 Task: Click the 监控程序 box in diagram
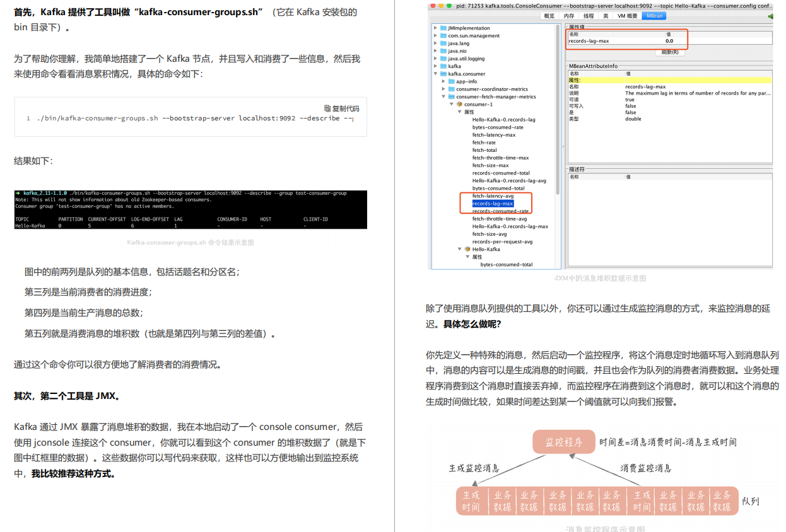pos(564,442)
